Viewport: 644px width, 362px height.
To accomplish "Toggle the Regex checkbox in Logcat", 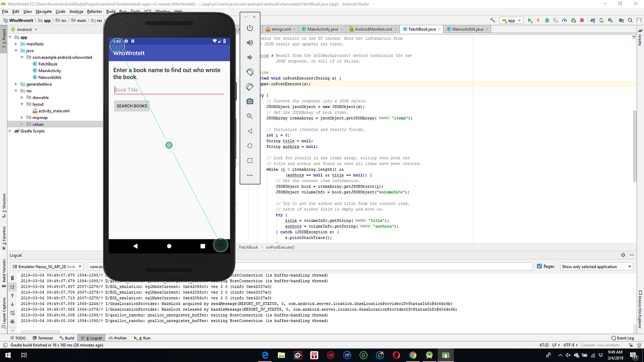I will pos(539,266).
